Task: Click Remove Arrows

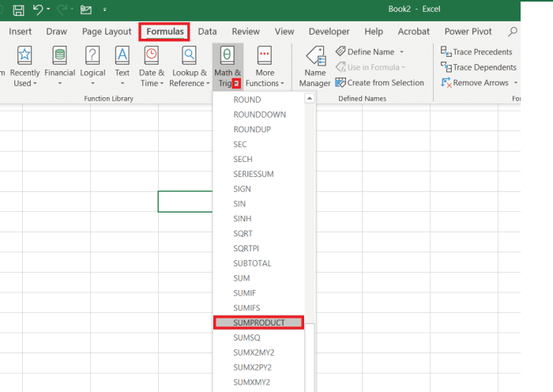Action: [x=475, y=82]
